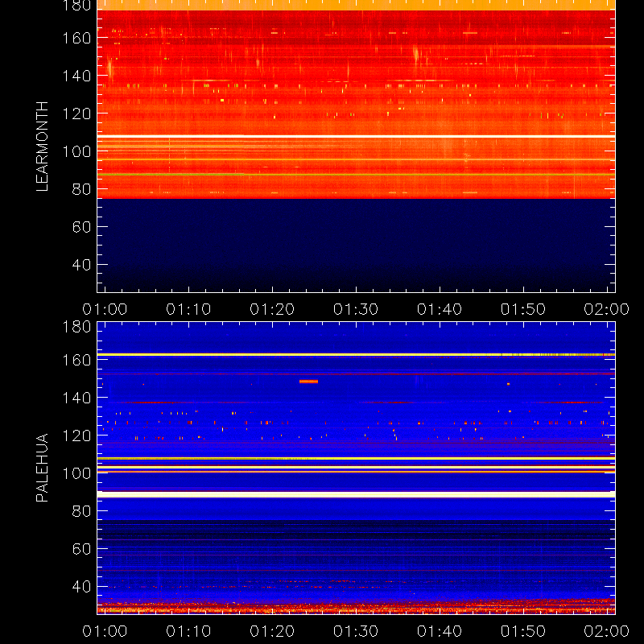Click the LEARMONTH axis title
Viewport: 644px width, 644px height.
tap(43, 147)
